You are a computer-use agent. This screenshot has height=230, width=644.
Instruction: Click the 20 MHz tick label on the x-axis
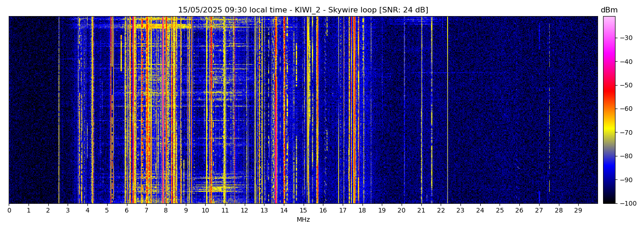click(402, 211)
